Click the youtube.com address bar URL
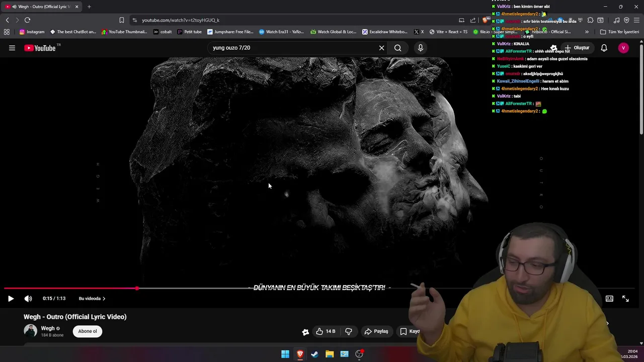Image resolution: width=644 pixels, height=362 pixels. point(181,20)
